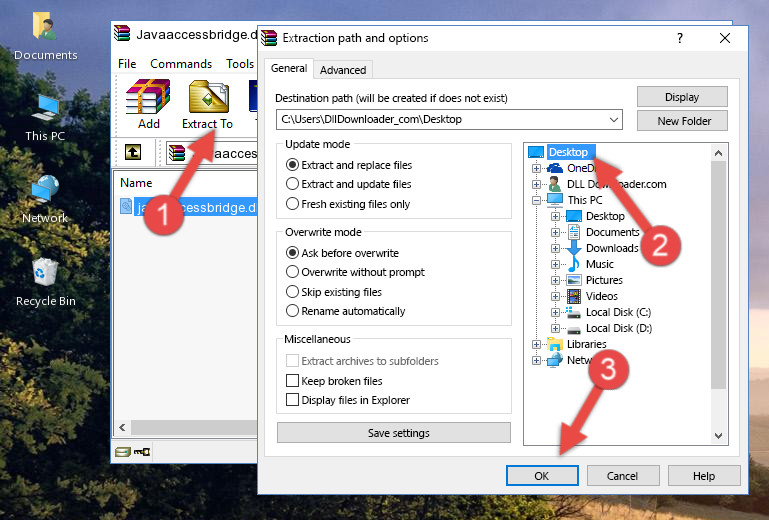769x520 pixels.
Task: Expand Music node in tree
Action: coord(555,264)
